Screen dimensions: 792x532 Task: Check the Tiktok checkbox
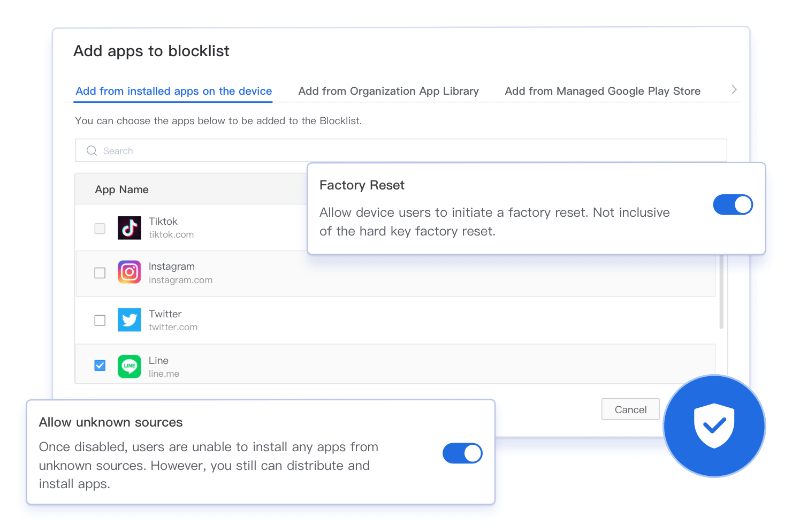(100, 228)
